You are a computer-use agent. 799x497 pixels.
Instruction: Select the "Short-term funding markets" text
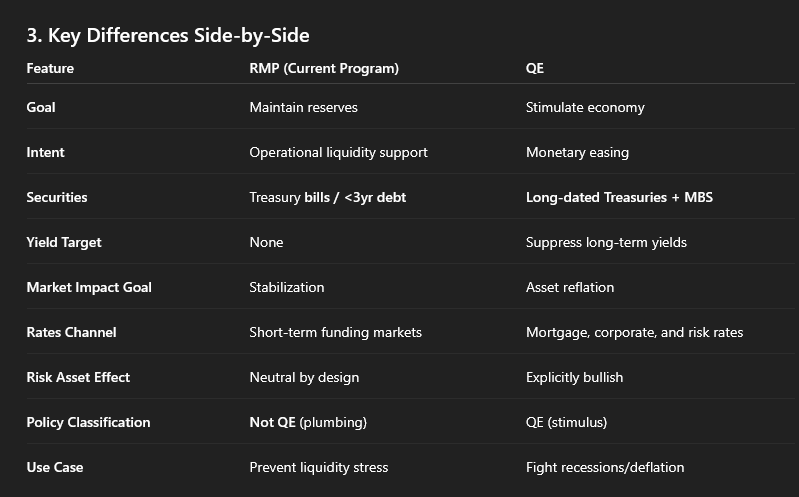335,332
